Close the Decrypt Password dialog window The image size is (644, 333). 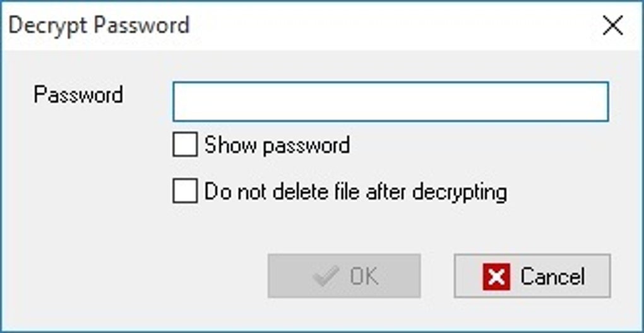click(x=612, y=26)
